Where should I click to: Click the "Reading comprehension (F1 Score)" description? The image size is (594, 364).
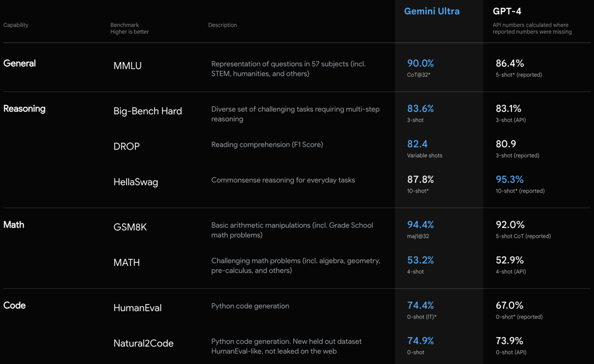point(267,145)
